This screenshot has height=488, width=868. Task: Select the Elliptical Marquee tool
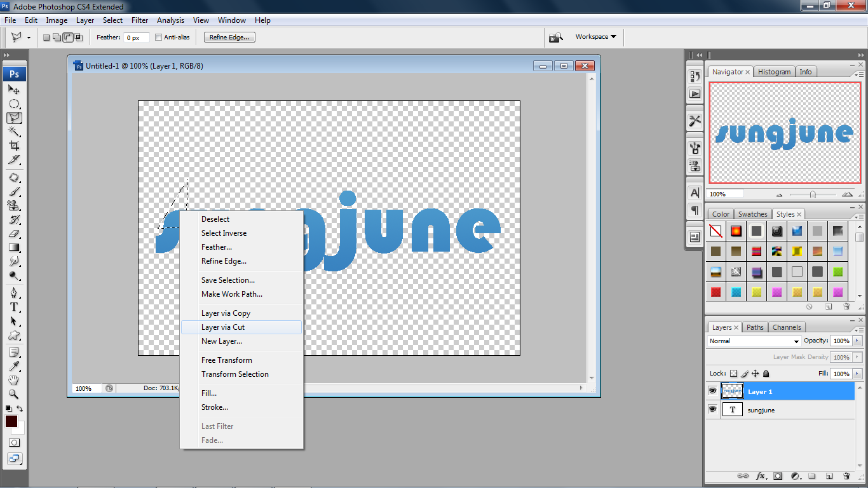pos(14,104)
